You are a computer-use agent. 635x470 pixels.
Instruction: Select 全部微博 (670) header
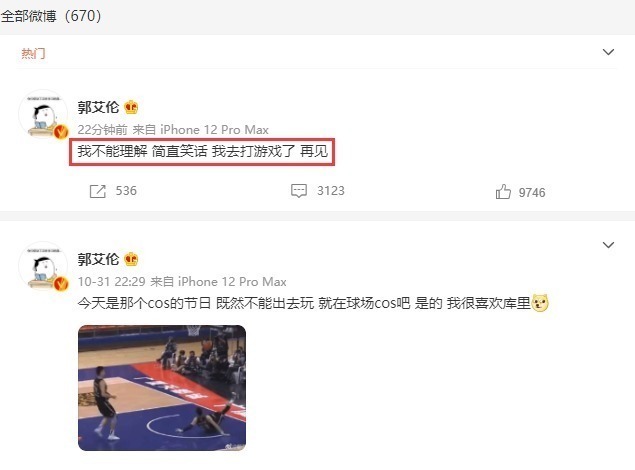pos(51,16)
